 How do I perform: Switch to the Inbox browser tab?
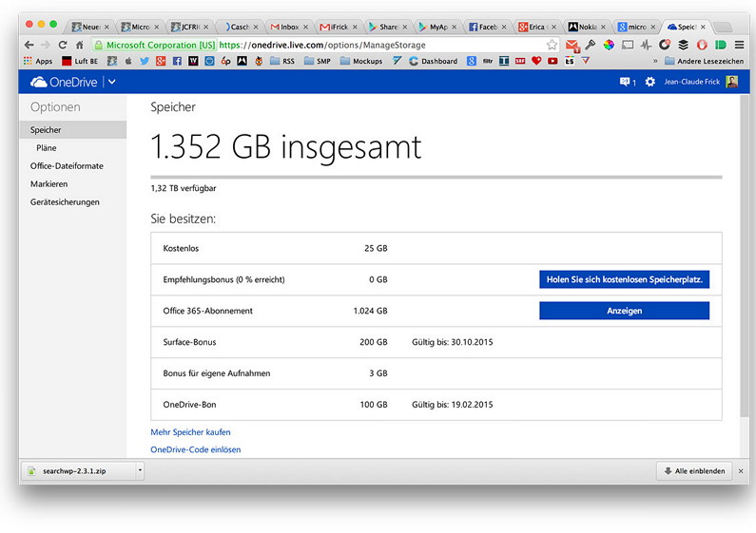click(288, 27)
